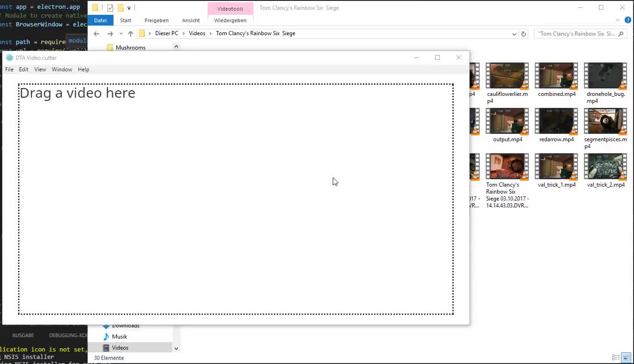Select the redarrow.mp4 file
This screenshot has height=364, width=634.
click(x=557, y=126)
